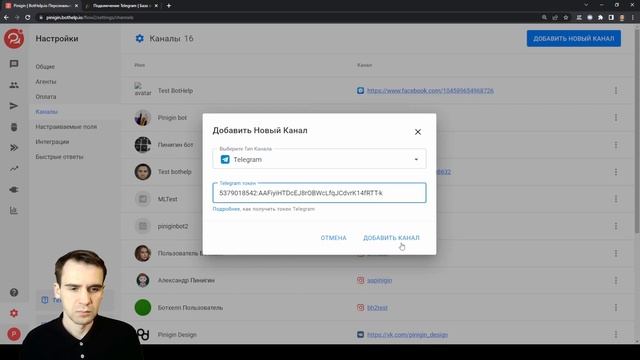Expand the channel type Telegram dropdown
The height and width of the screenshot is (360, 640).
coord(319,159)
